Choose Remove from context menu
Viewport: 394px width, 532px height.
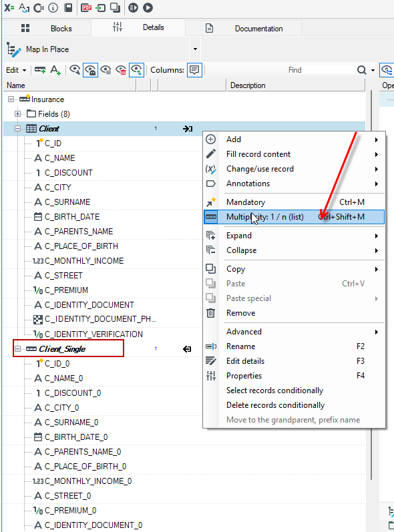(294, 313)
